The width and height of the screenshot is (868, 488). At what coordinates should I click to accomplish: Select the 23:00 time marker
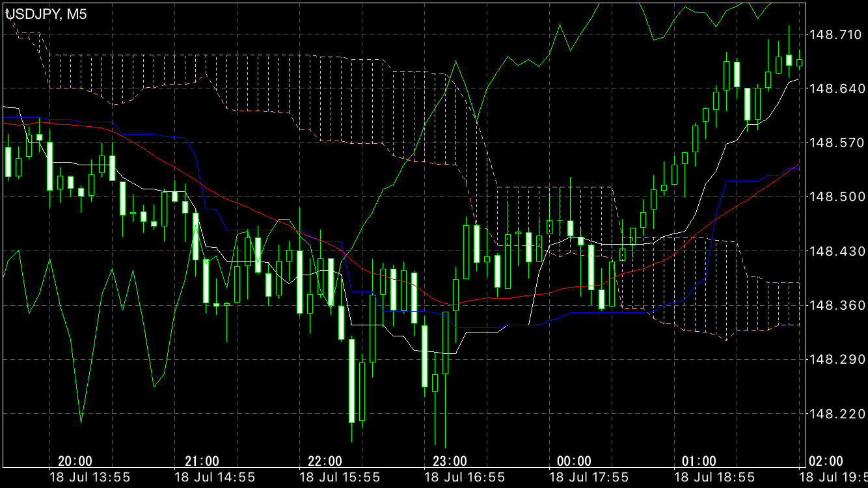(450, 461)
